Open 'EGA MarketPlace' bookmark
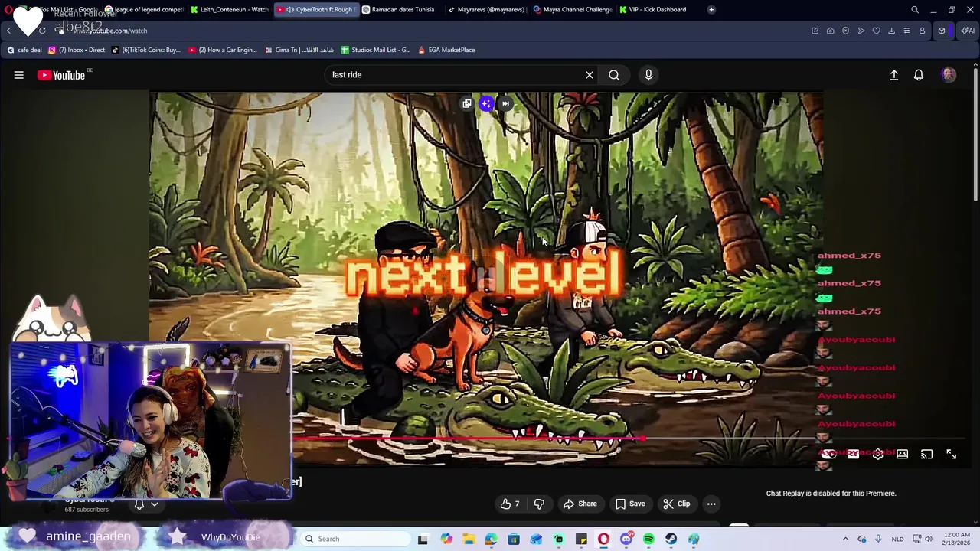Image resolution: width=980 pixels, height=551 pixels. [446, 50]
